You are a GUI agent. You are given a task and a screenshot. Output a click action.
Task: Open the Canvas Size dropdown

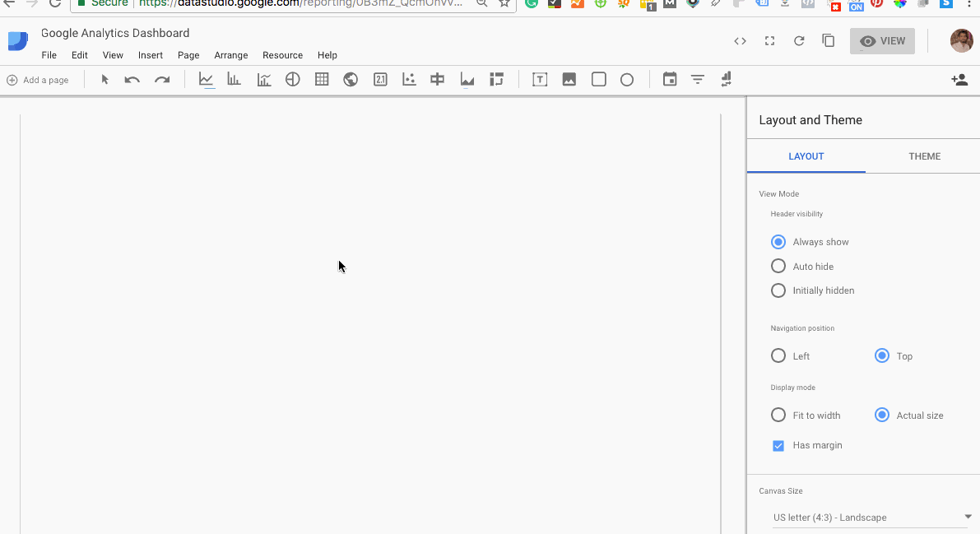click(870, 517)
